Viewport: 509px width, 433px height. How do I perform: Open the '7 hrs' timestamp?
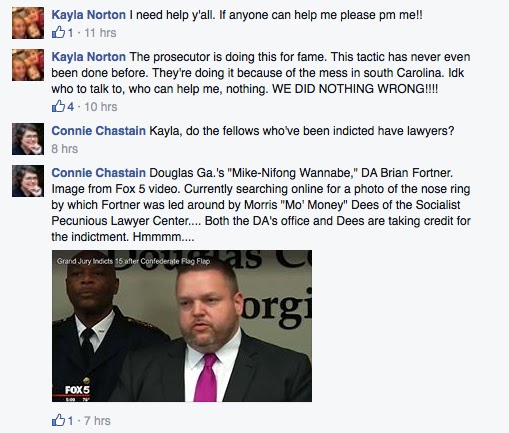tap(97, 421)
